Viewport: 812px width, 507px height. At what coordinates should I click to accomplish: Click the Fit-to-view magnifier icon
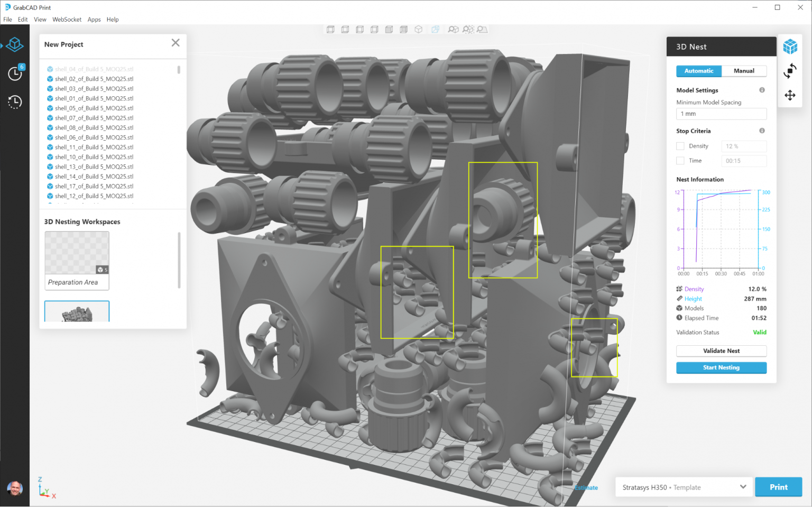(453, 29)
